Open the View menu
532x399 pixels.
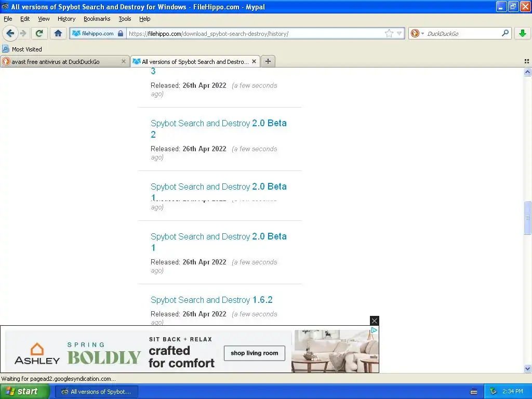pyautogui.click(x=44, y=19)
